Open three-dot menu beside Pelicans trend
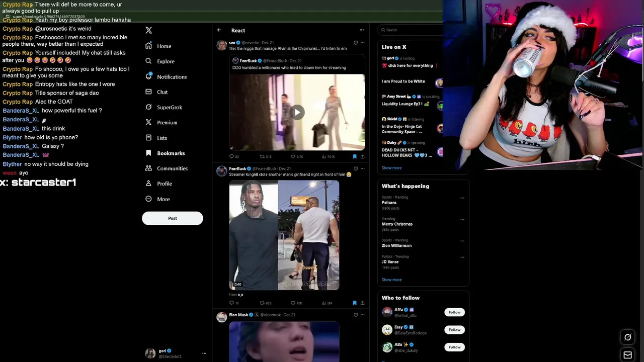Screen dimensions: 644x362 (x=462, y=198)
